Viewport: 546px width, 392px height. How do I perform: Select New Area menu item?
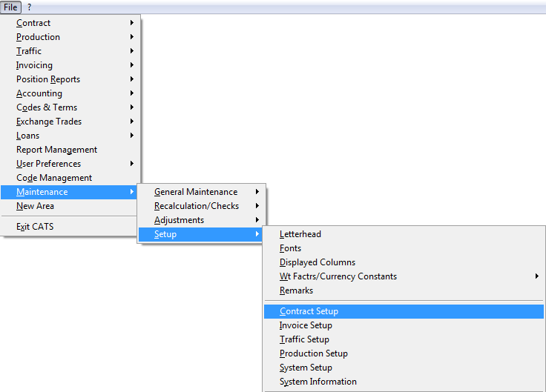point(69,206)
